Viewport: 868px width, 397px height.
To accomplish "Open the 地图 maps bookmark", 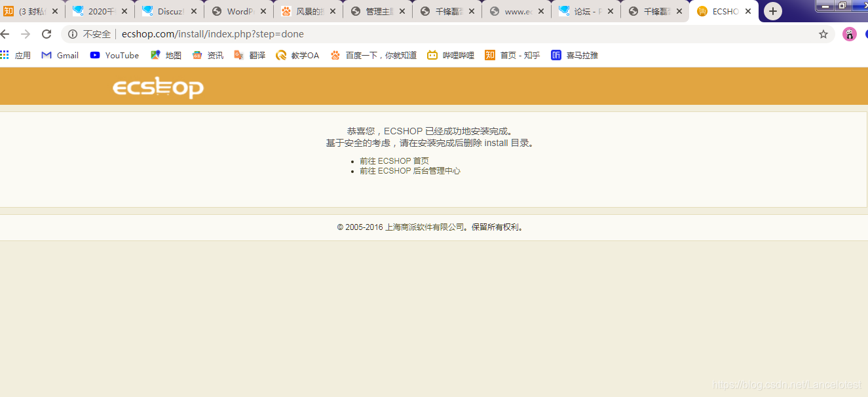I will pyautogui.click(x=166, y=56).
